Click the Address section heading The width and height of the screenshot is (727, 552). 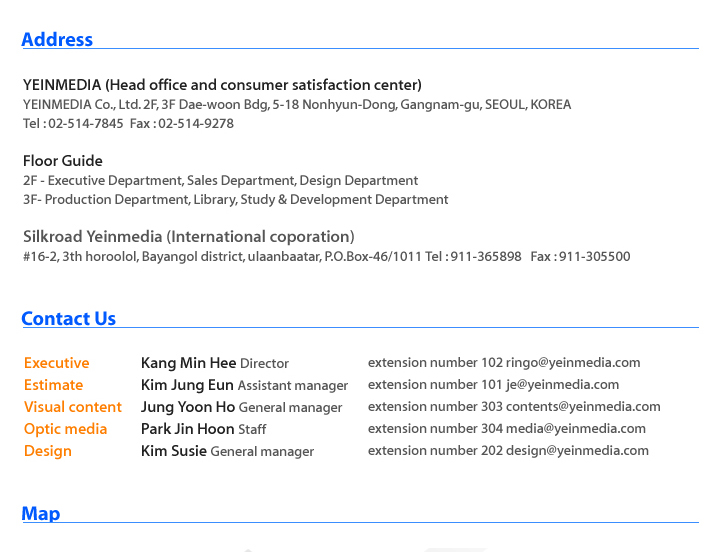pos(57,40)
